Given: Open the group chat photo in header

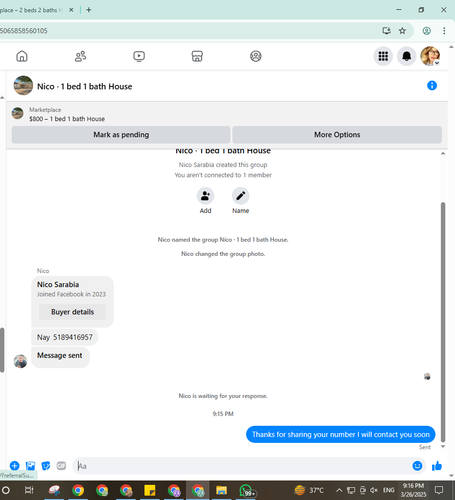Looking at the screenshot, I should (x=23, y=86).
